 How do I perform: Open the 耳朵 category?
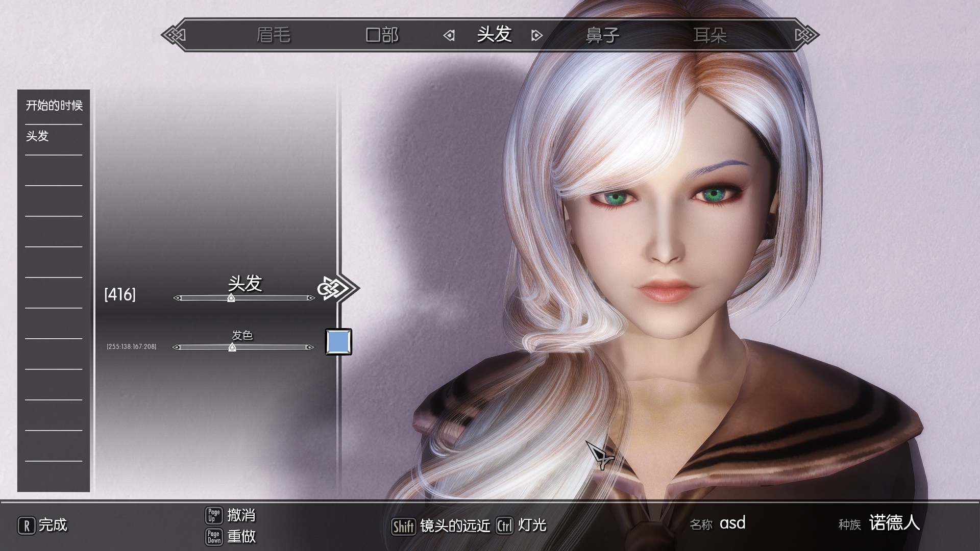point(710,35)
